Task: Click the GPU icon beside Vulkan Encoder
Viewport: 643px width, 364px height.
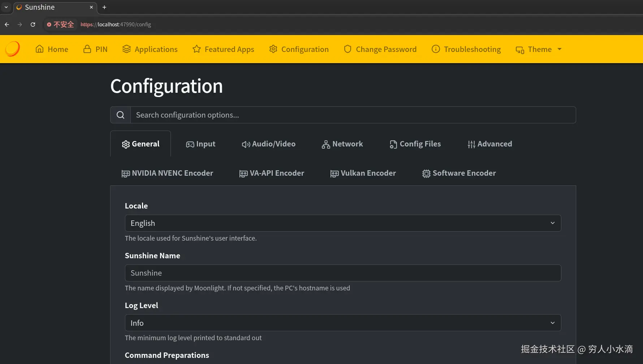Action: point(335,174)
